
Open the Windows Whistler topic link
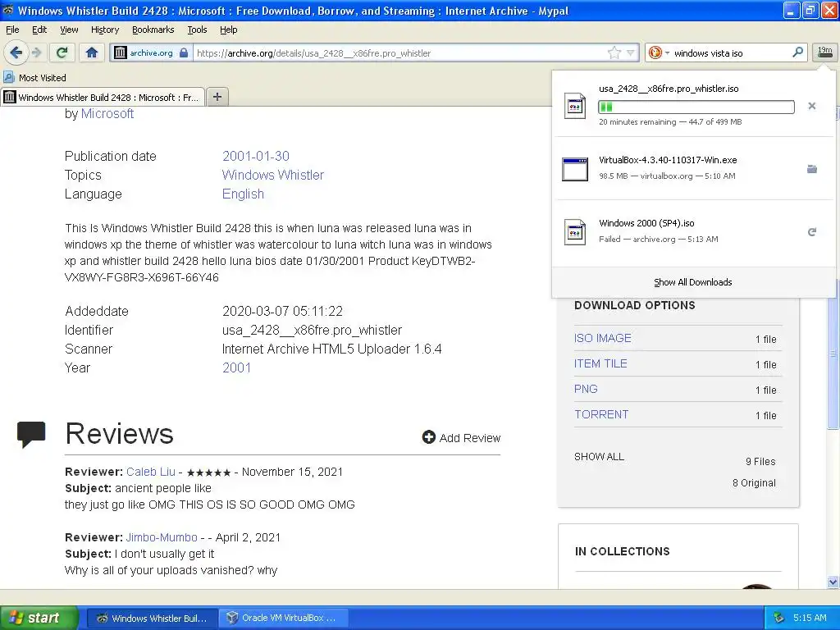pos(272,176)
